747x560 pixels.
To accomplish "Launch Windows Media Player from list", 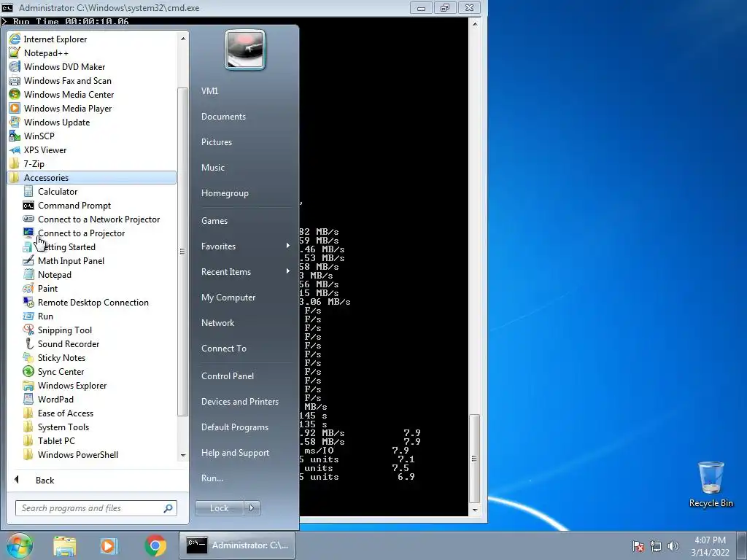I will (68, 108).
